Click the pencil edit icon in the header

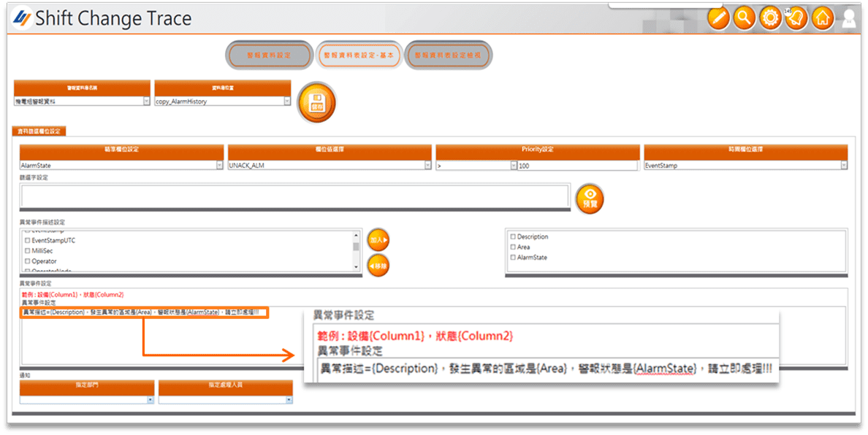[718, 17]
